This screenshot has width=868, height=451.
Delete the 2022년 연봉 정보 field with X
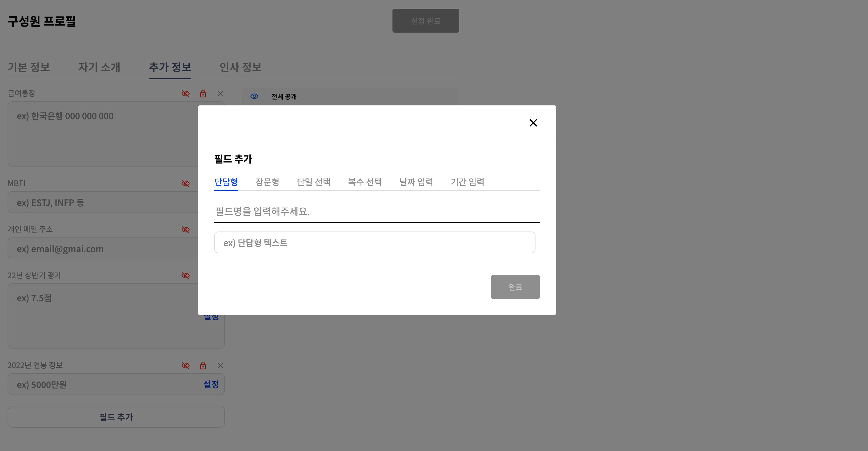220,366
